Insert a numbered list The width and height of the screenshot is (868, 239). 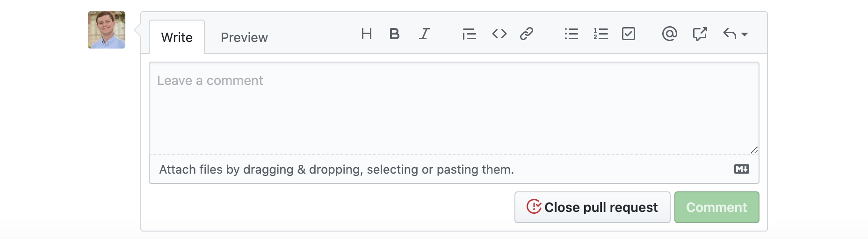600,34
